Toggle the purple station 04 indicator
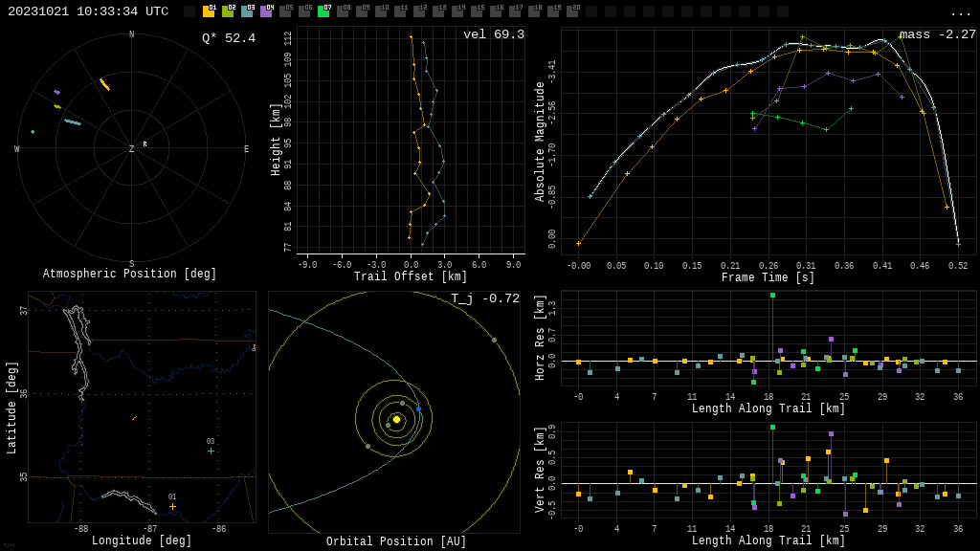The height and width of the screenshot is (551, 980). pos(266,11)
